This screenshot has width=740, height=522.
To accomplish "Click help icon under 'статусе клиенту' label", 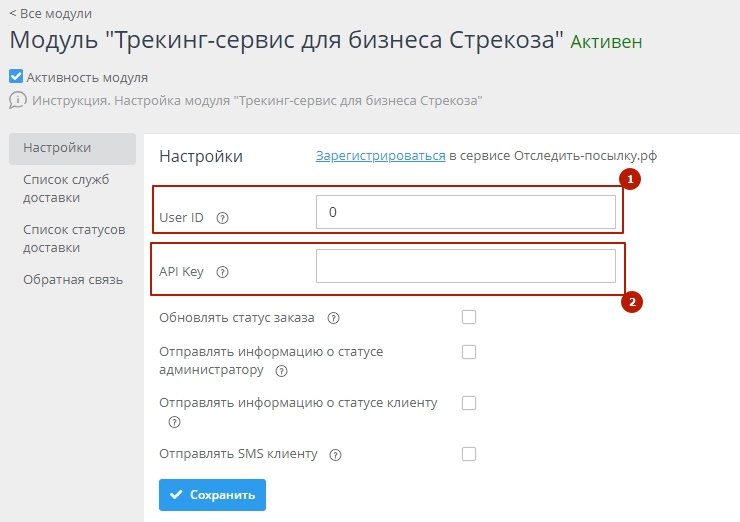I will click(174, 422).
